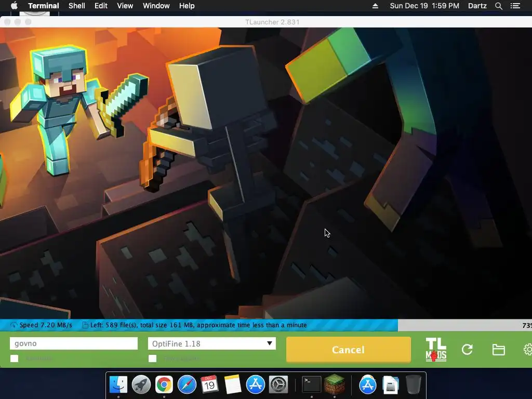Open the TL Mods icon
The height and width of the screenshot is (399, 532).
point(436,350)
